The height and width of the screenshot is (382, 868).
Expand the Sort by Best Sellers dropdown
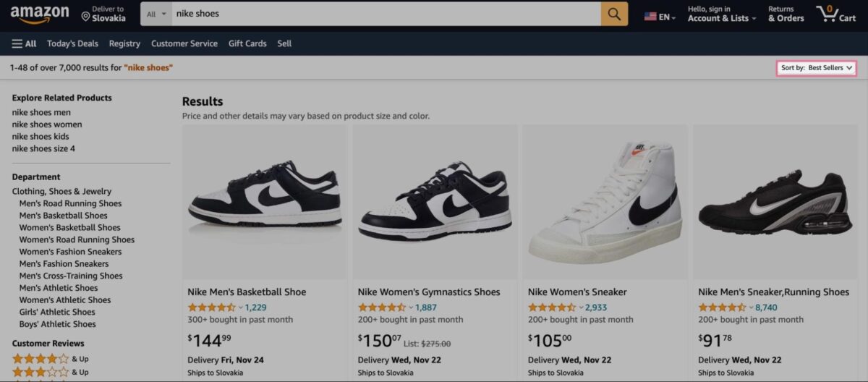click(817, 68)
